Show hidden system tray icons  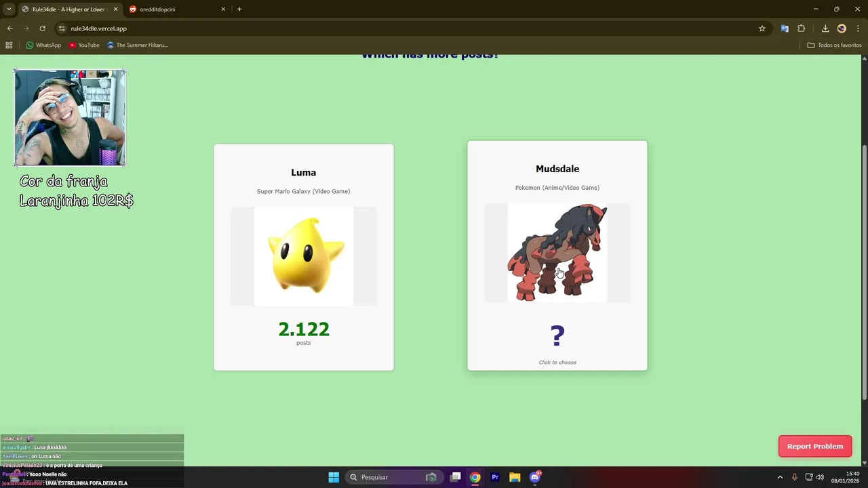click(780, 477)
